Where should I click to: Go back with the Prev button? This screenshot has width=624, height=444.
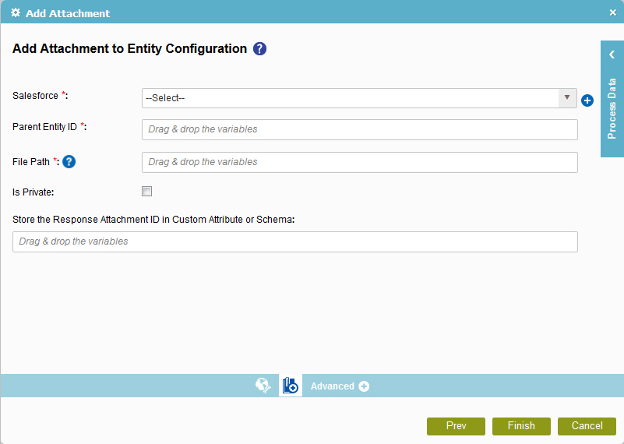pyautogui.click(x=456, y=426)
